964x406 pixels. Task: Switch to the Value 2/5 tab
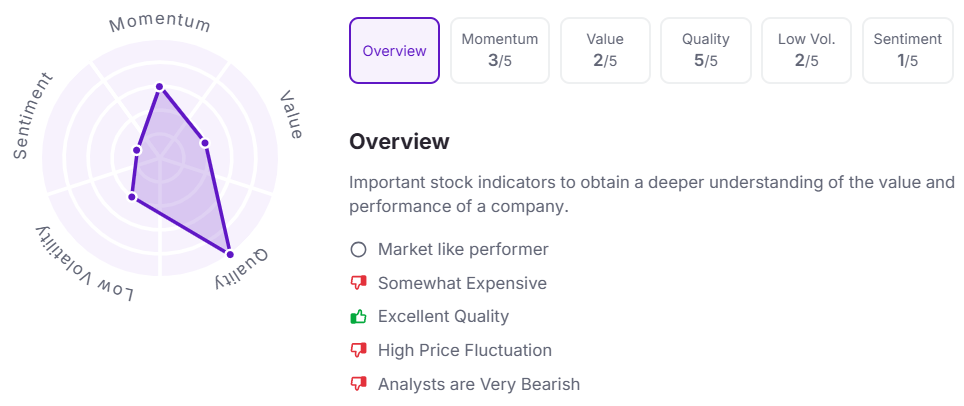(605, 50)
